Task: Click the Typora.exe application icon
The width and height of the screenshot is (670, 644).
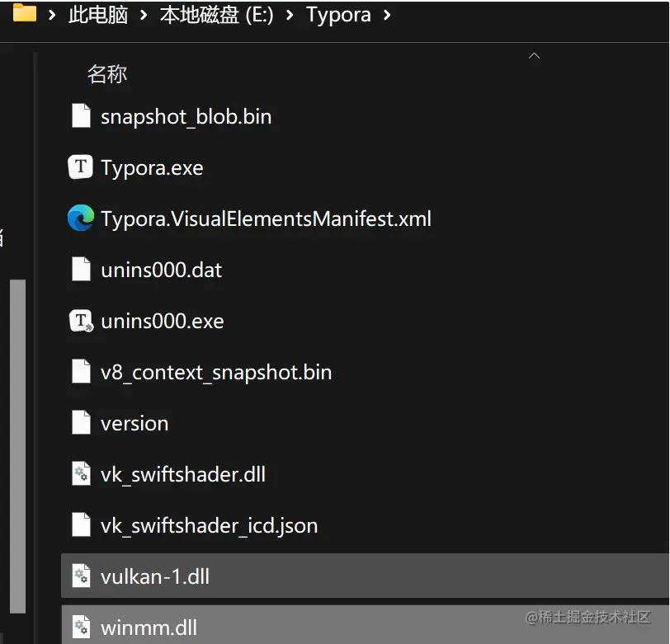Action: click(x=80, y=167)
